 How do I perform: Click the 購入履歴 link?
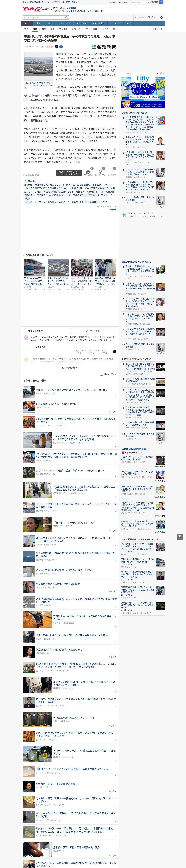point(152,17)
